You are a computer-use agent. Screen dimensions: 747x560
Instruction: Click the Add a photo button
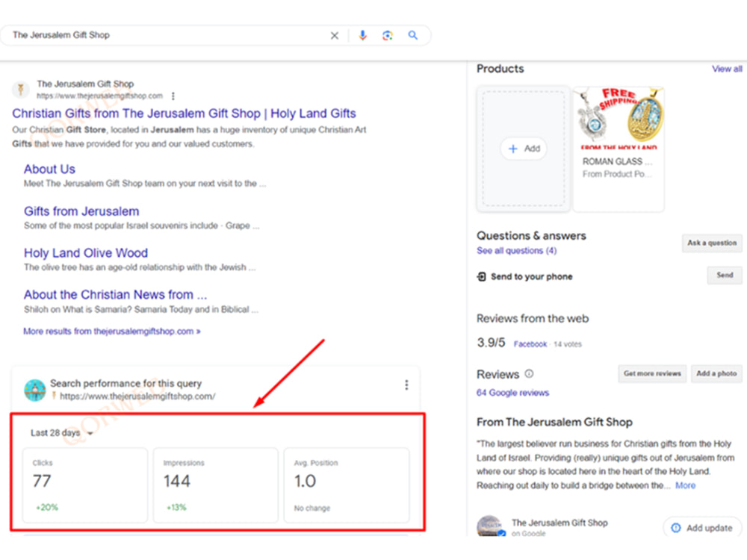click(x=716, y=374)
